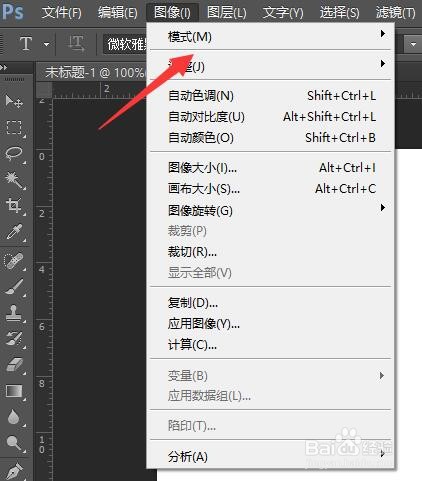Select the Spot Healing Brush tool

[x=14, y=261]
